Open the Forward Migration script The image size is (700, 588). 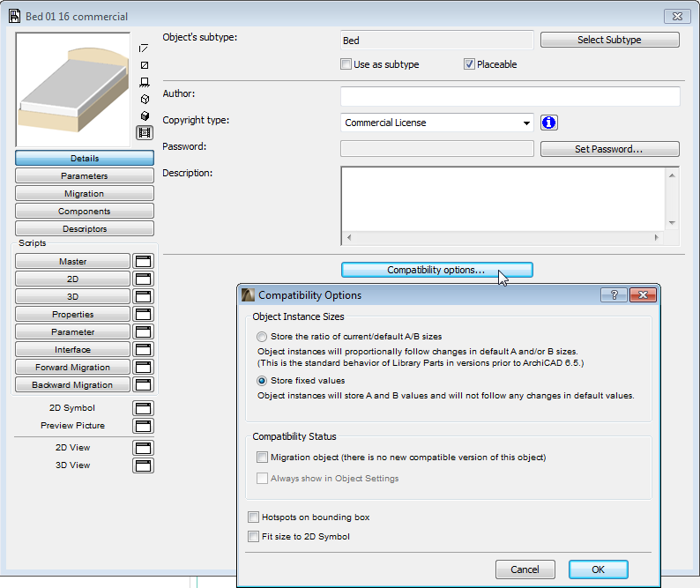point(73,367)
